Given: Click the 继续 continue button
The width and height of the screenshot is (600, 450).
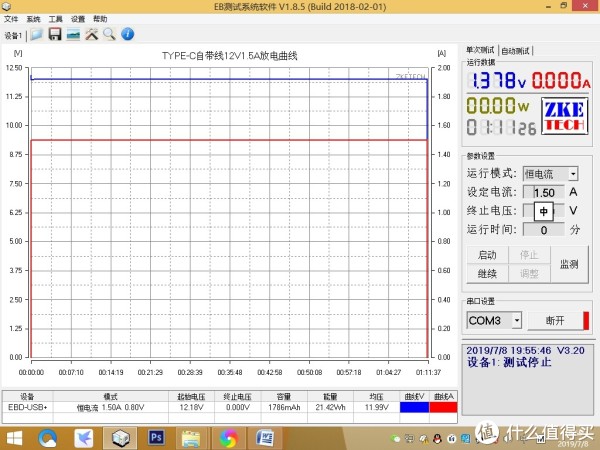Looking at the screenshot, I should pos(487,274).
